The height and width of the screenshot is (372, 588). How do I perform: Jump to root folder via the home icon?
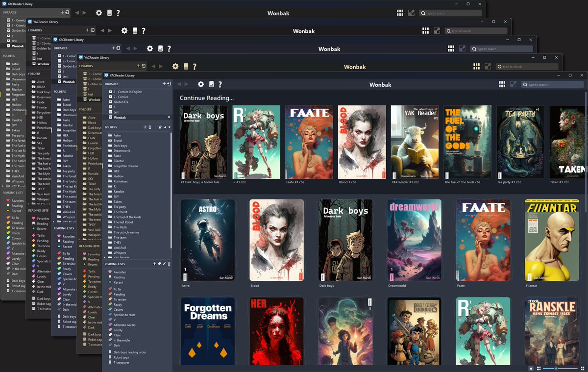point(160,127)
